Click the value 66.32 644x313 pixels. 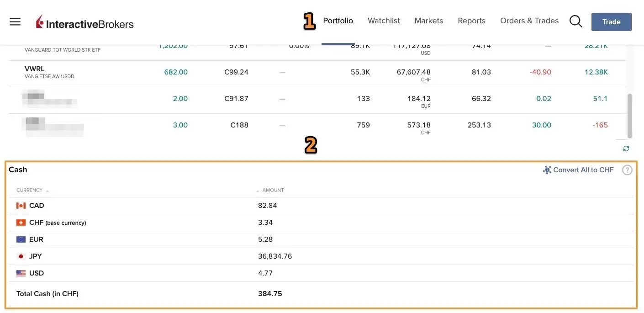tap(481, 99)
